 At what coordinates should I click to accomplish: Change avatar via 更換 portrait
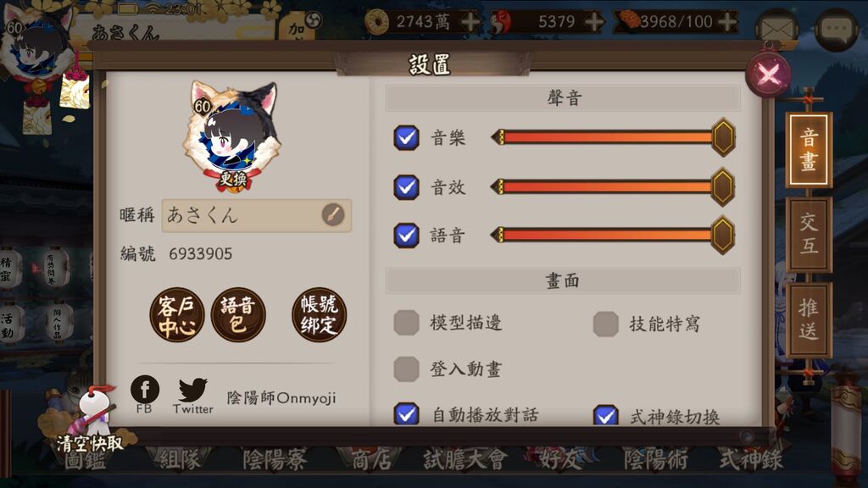point(232,137)
